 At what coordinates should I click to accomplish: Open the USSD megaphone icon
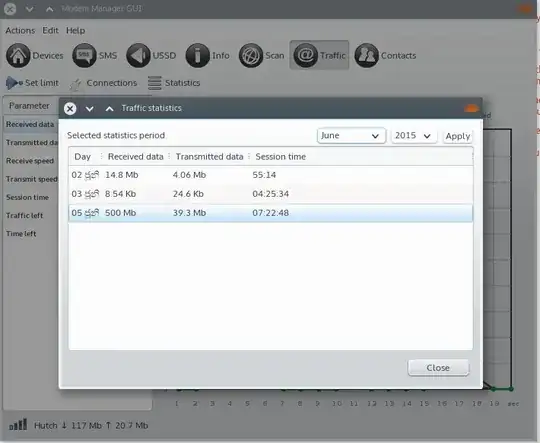(x=138, y=55)
